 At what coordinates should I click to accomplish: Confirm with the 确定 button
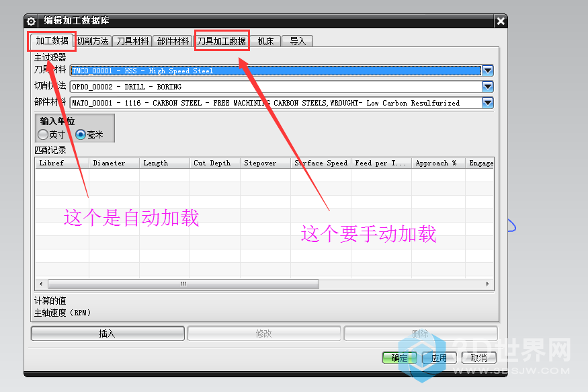click(399, 358)
